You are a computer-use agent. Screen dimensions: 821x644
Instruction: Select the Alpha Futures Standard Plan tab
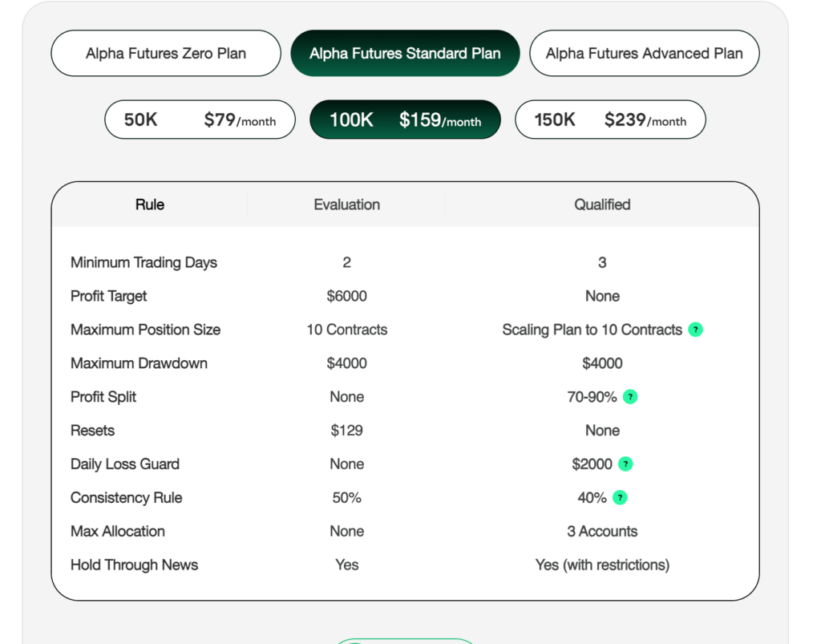tap(405, 54)
